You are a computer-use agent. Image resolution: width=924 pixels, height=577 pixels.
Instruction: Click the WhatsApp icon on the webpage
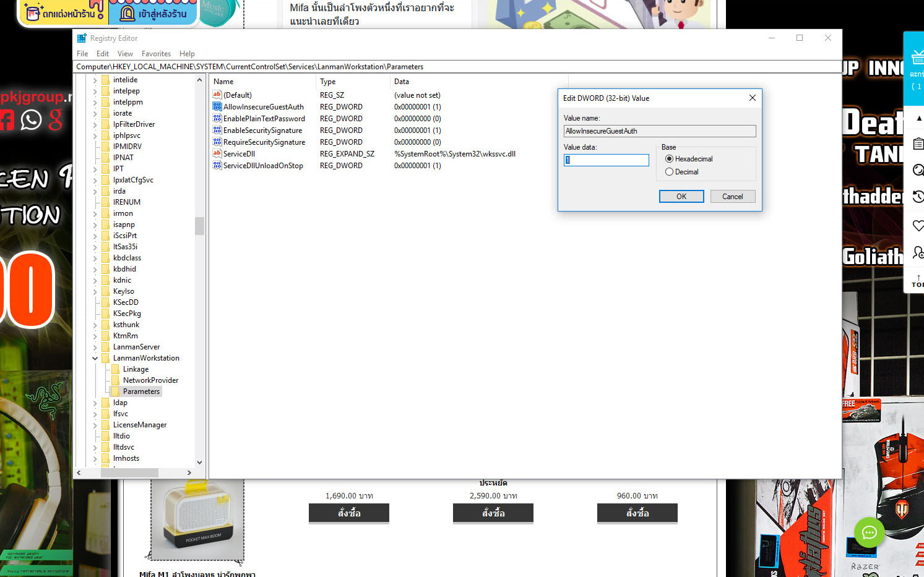click(x=31, y=119)
